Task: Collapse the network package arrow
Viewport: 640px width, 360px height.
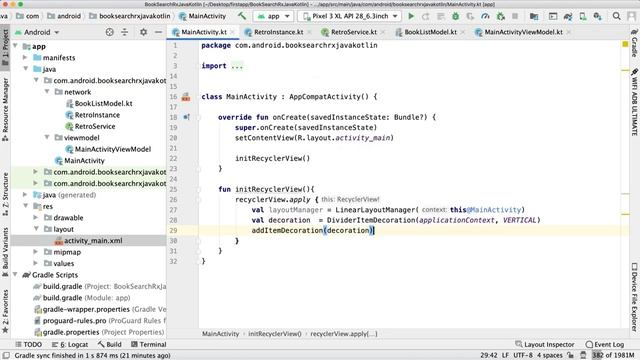Action: 47,92
